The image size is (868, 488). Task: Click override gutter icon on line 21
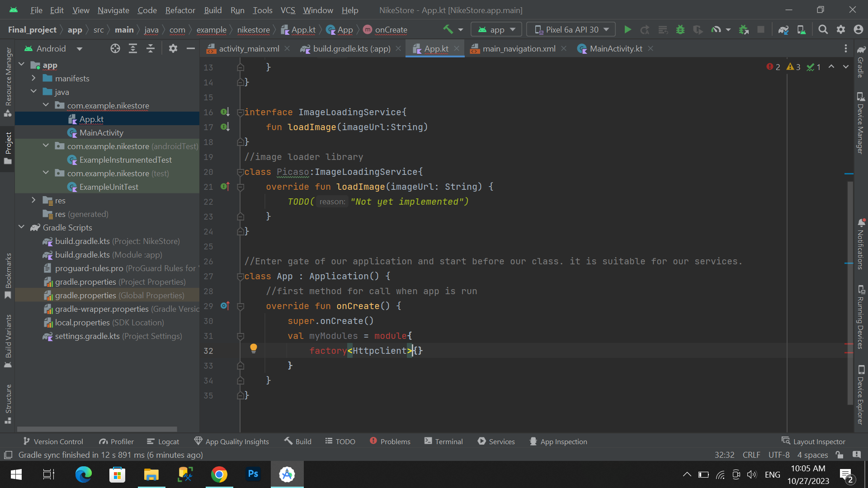point(225,186)
